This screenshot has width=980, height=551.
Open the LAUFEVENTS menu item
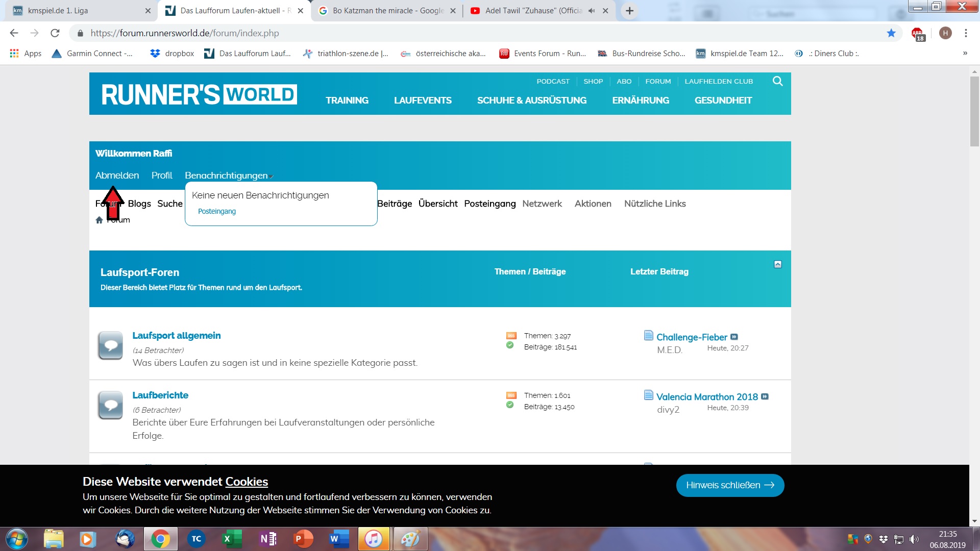click(422, 101)
